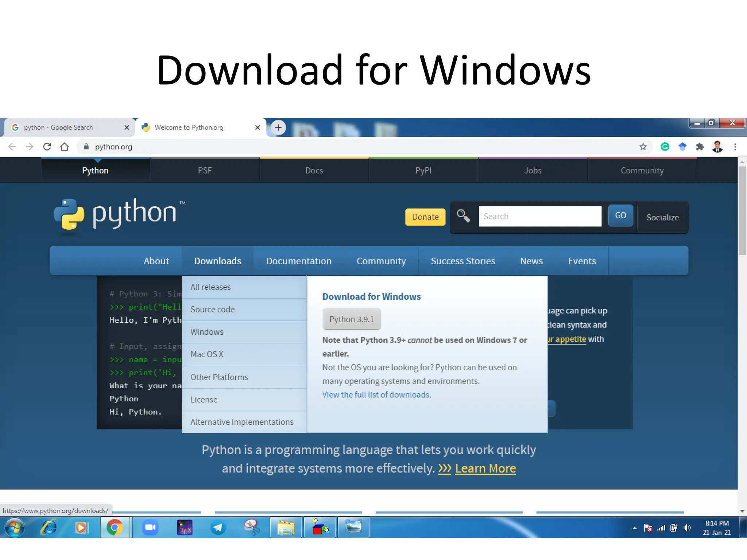The width and height of the screenshot is (747, 560).
Task: Select the Docs top navigation tab
Action: coord(314,171)
